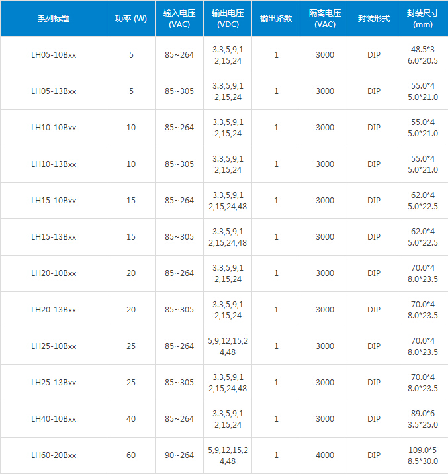Image resolution: width=448 pixels, height=476 pixels.
Task: Click the LH20-13Bxx series name
Action: pyautogui.click(x=54, y=310)
